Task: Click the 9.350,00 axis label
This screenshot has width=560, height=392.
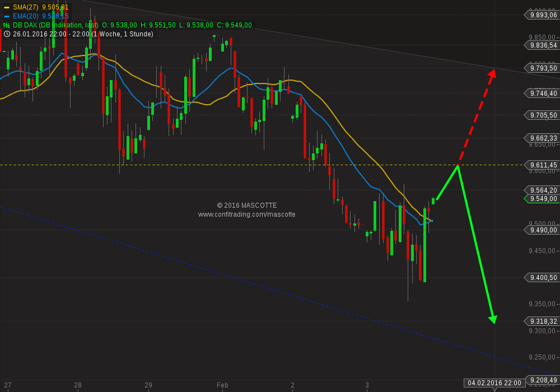Action: tap(542, 304)
